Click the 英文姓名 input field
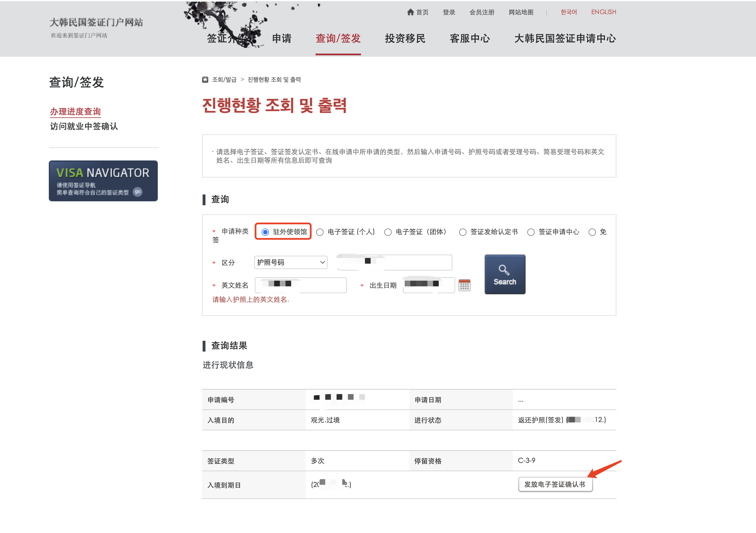The height and width of the screenshot is (533, 756). pyautogui.click(x=300, y=285)
